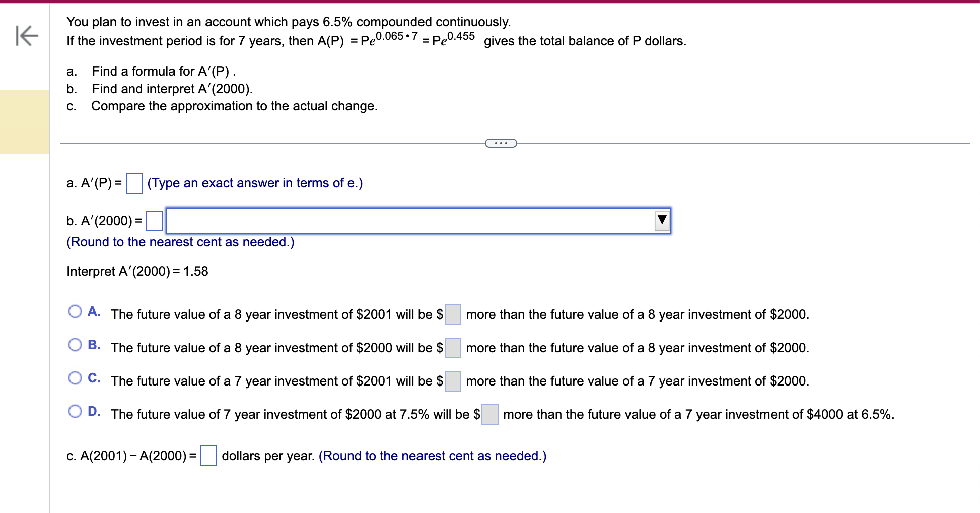This screenshot has width=980, height=513.
Task: Click the dollar amount box in option A
Action: 452,314
